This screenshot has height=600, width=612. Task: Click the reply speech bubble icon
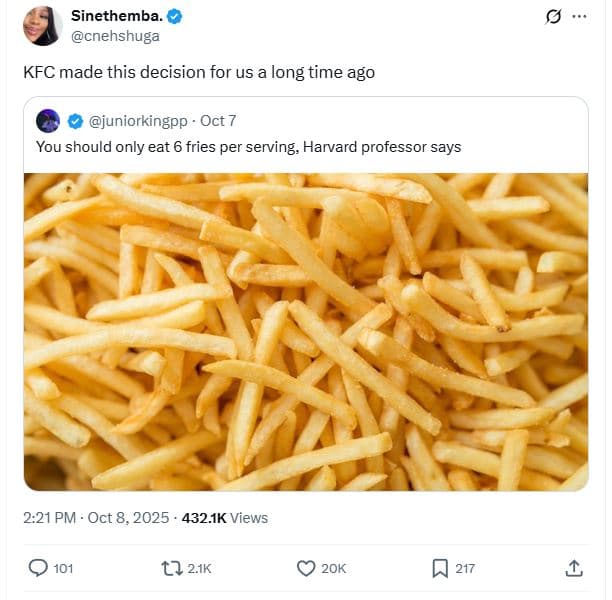[39, 568]
